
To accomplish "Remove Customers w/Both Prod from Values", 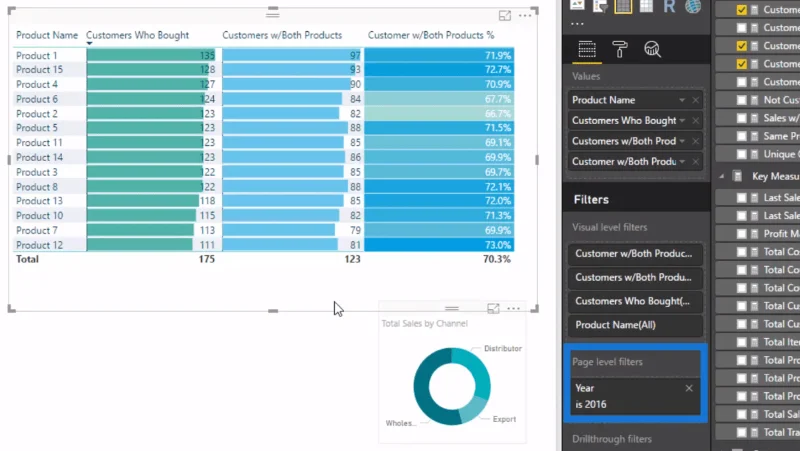I will click(695, 141).
